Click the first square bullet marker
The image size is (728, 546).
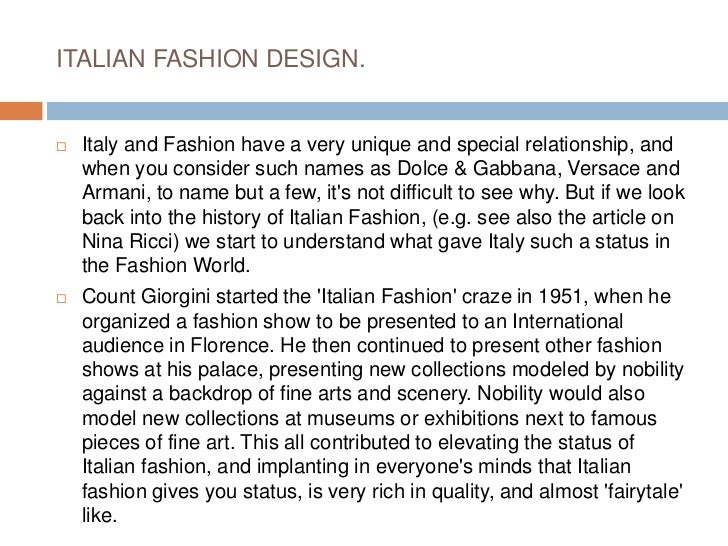[62, 145]
